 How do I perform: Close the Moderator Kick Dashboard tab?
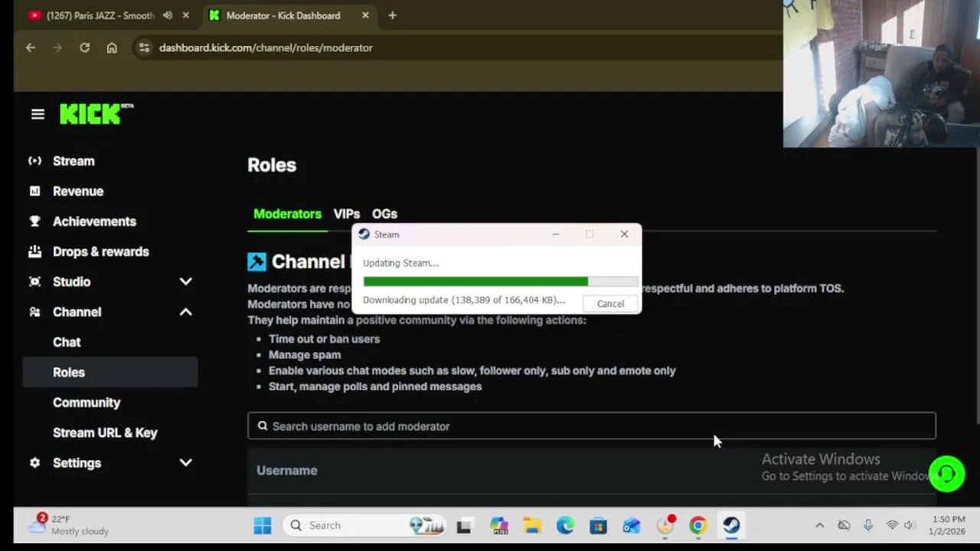[x=365, y=15]
